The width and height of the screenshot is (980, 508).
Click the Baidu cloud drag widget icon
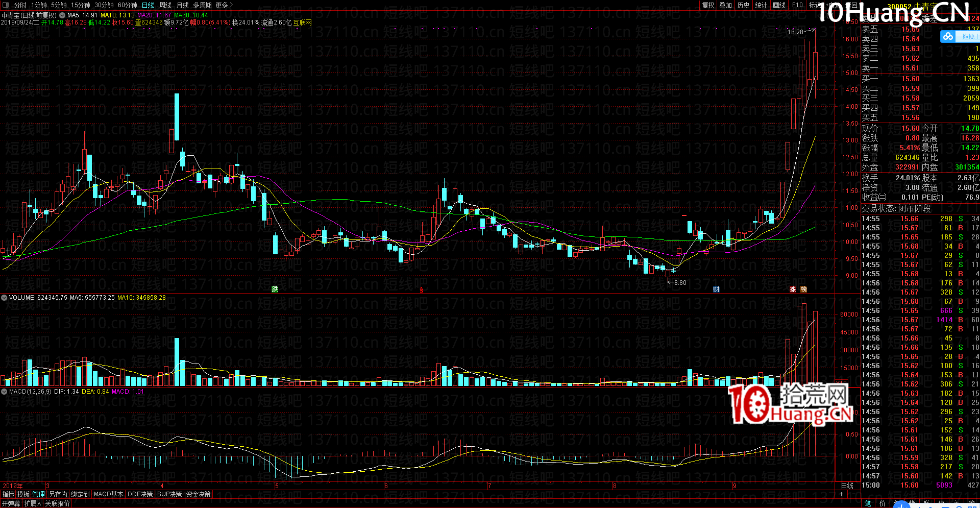(948, 36)
